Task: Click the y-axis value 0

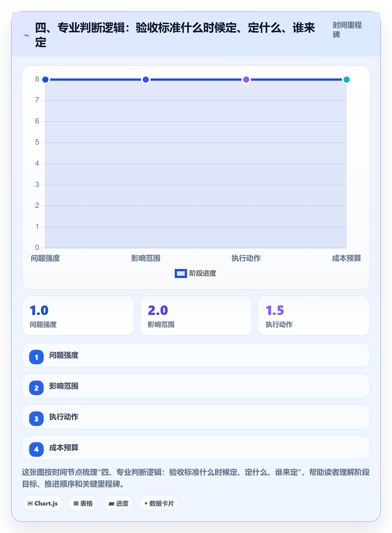Action: 37,248
